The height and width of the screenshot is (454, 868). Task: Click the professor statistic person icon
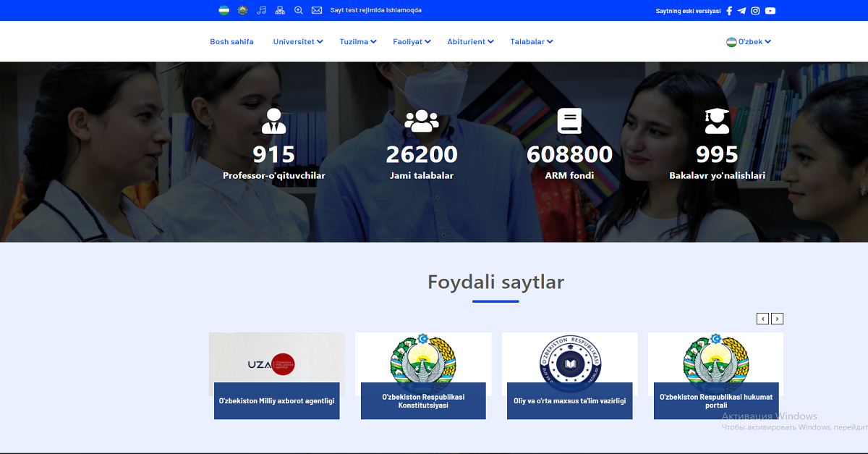click(273, 121)
